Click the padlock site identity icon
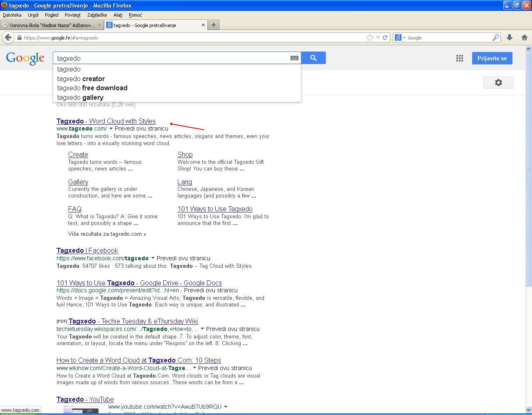 (x=19, y=37)
